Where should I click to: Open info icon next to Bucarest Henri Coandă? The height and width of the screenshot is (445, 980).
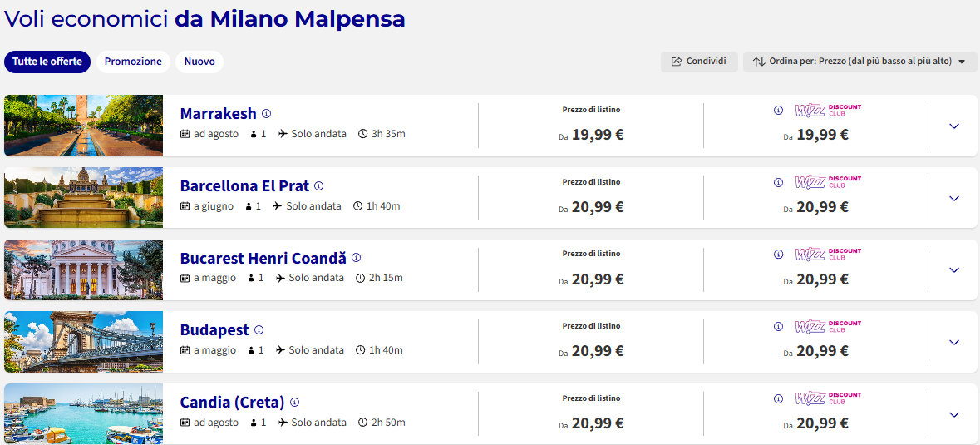pyautogui.click(x=357, y=258)
